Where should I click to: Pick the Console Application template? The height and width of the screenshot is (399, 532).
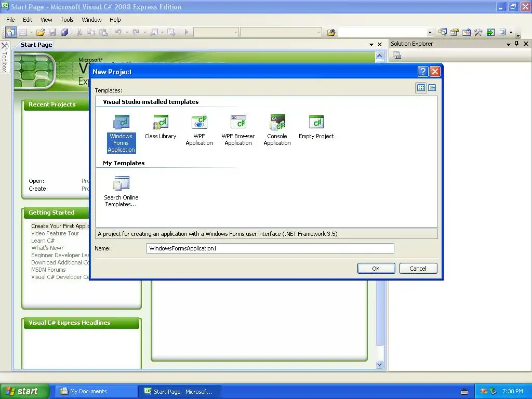277,130
